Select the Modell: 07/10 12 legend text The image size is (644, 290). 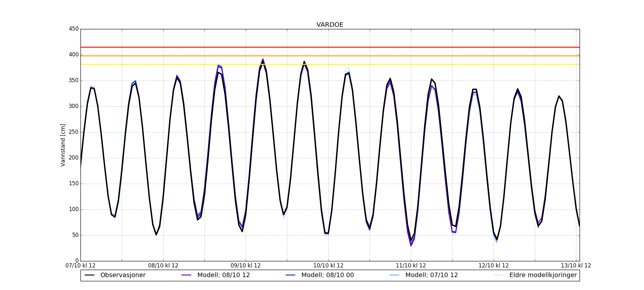(x=431, y=275)
